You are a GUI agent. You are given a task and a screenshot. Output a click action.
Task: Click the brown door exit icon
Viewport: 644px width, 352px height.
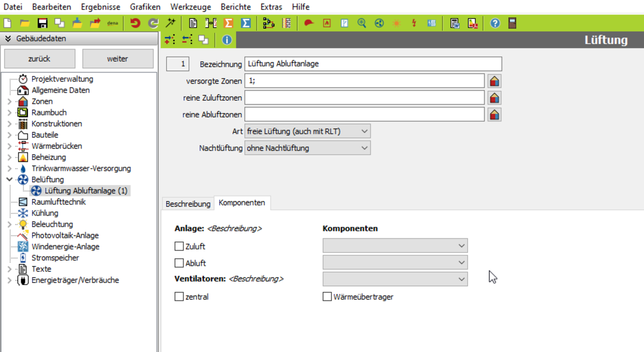[x=512, y=23]
